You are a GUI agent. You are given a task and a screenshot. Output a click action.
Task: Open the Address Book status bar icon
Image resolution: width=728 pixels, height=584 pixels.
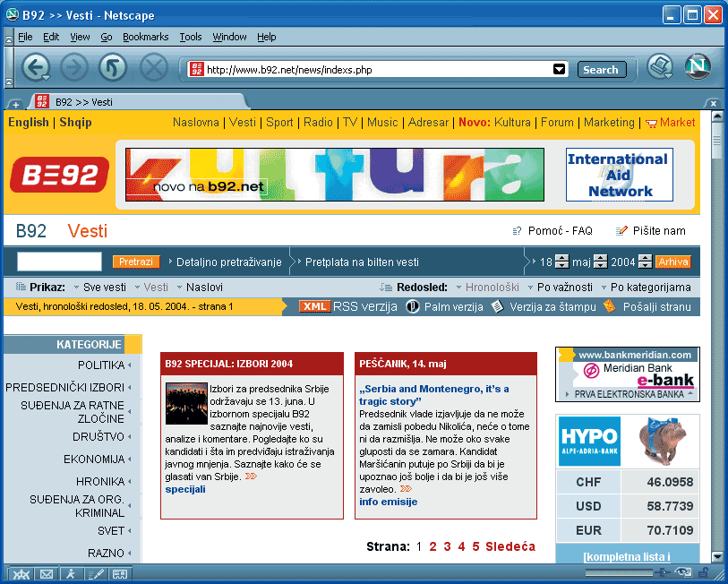click(120, 574)
